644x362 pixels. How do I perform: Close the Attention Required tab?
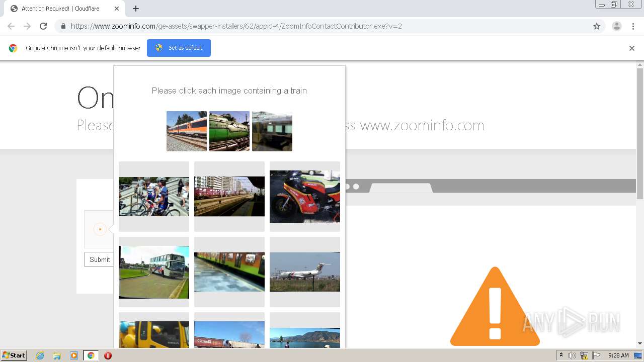pos(117,9)
